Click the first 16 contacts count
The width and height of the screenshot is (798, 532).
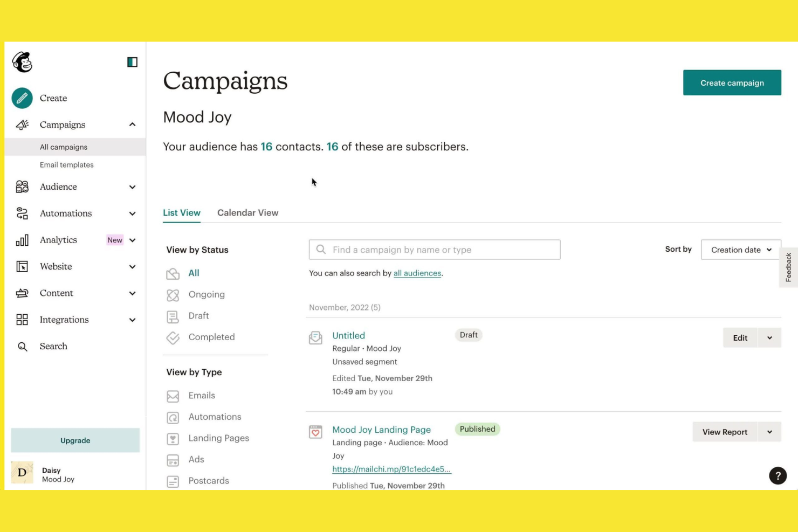pyautogui.click(x=266, y=147)
